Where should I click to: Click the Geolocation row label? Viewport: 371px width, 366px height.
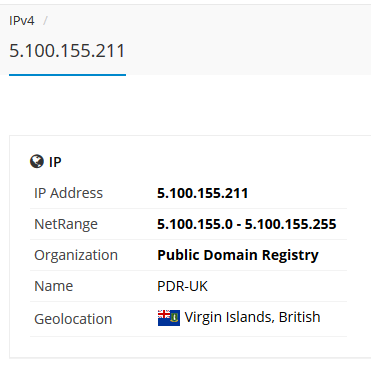(73, 319)
